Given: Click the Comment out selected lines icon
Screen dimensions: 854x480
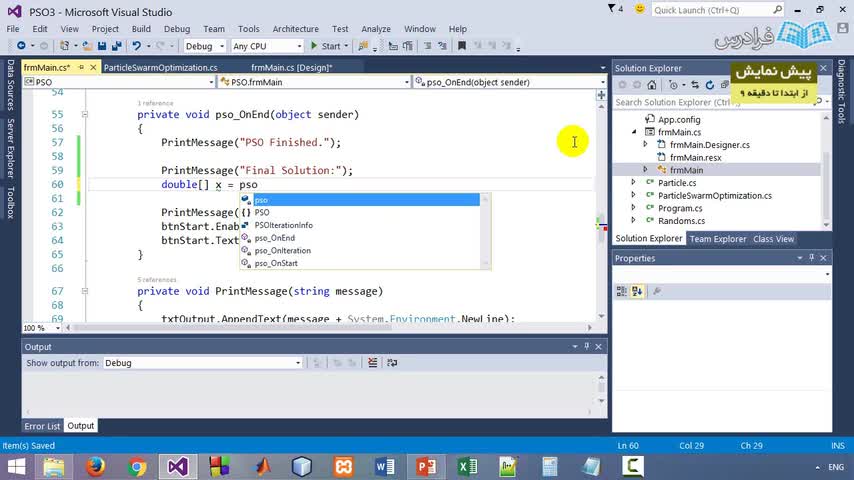Looking at the screenshot, I should pos(428,46).
